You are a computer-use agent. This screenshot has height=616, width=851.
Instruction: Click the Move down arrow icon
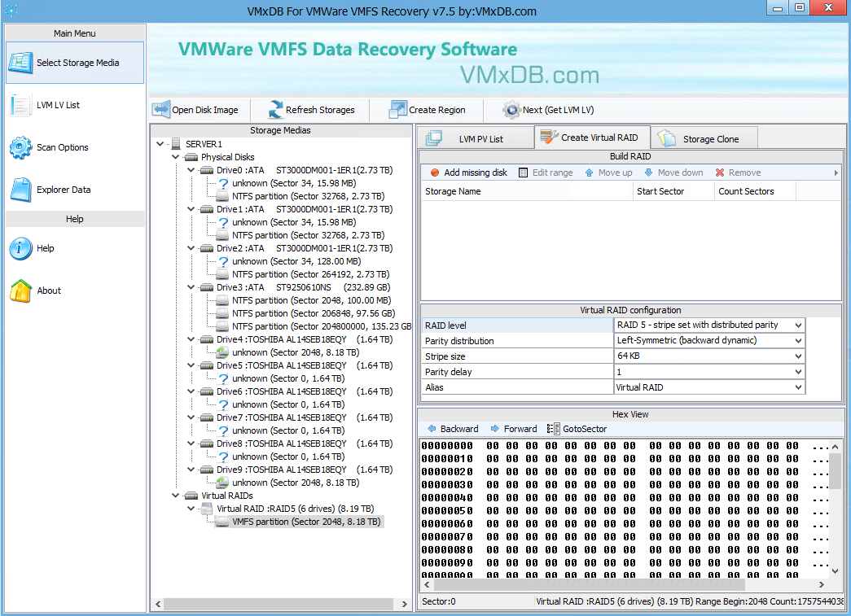coord(648,173)
